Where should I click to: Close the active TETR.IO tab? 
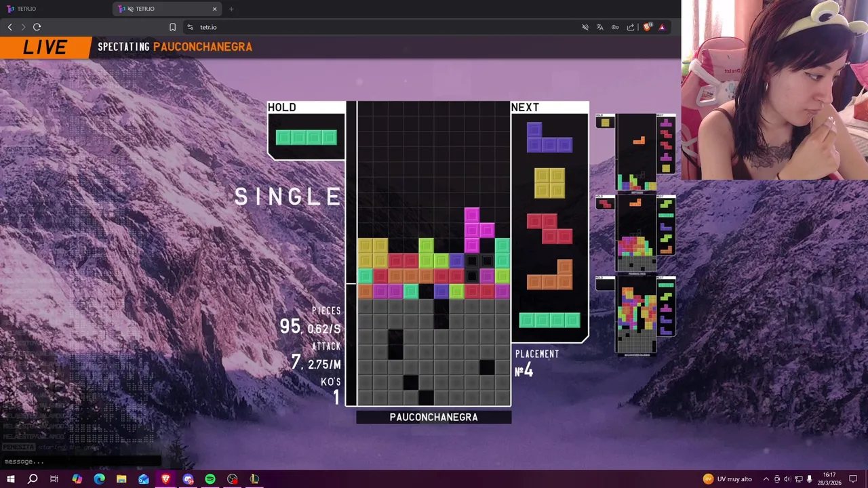215,9
